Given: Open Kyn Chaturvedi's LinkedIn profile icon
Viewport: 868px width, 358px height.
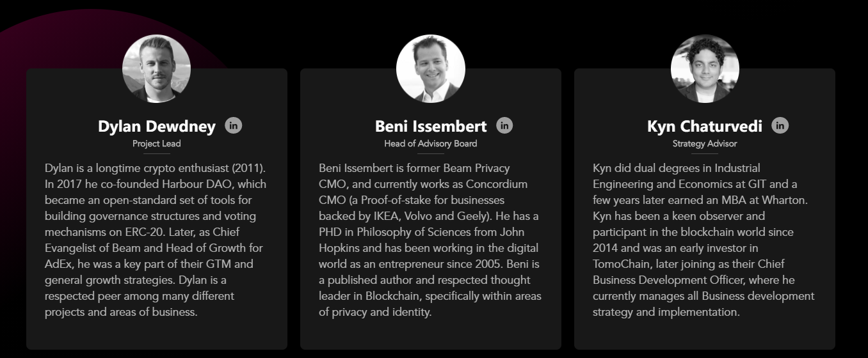Looking at the screenshot, I should point(780,125).
